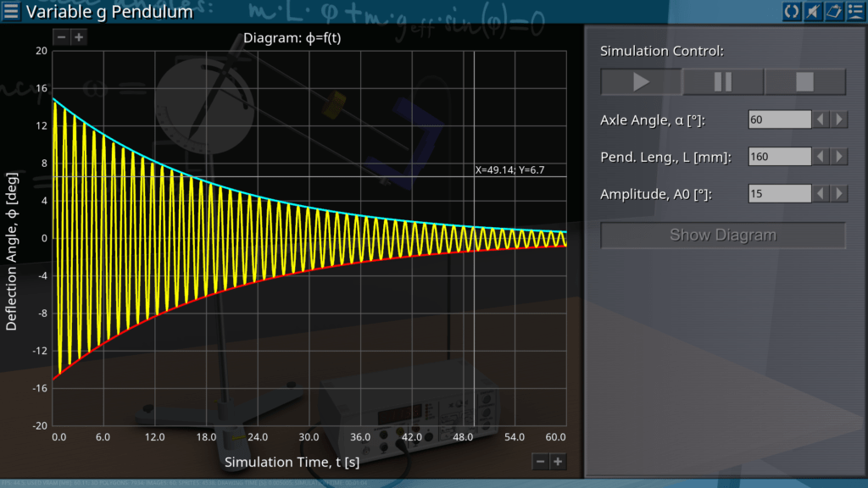Increase Axle Angle with right arrow
The width and height of the screenshot is (868, 488).
click(x=838, y=119)
